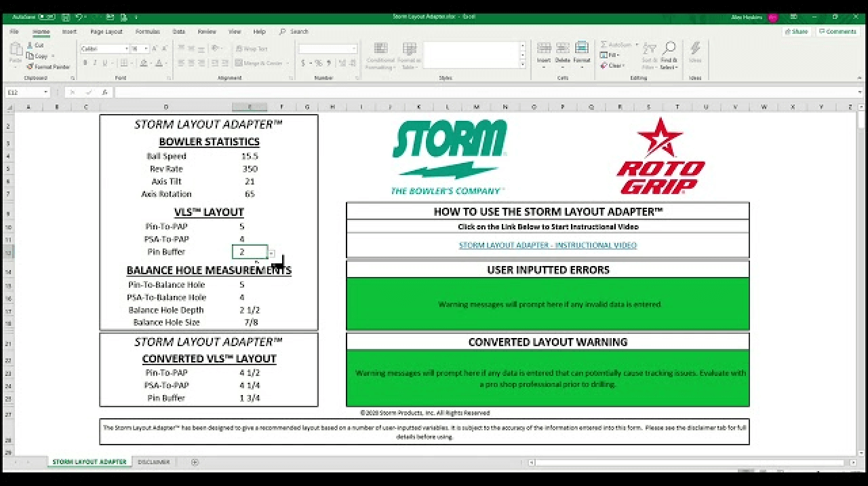Click the column D header
This screenshot has width=868, height=486.
[166, 107]
